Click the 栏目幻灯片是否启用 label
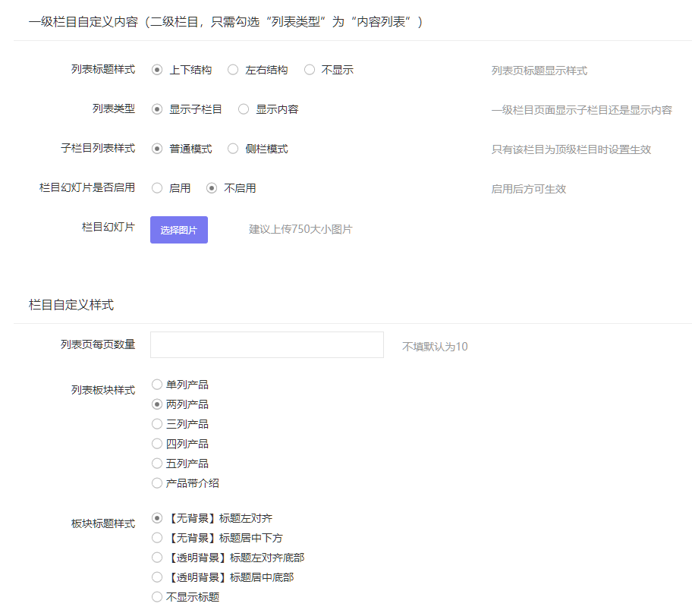Viewport: 692px width, 616px height. [87, 187]
